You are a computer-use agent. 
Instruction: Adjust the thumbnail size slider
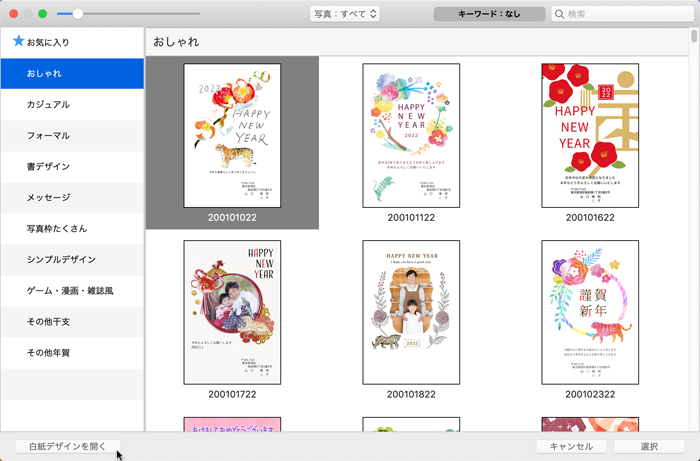[x=78, y=14]
